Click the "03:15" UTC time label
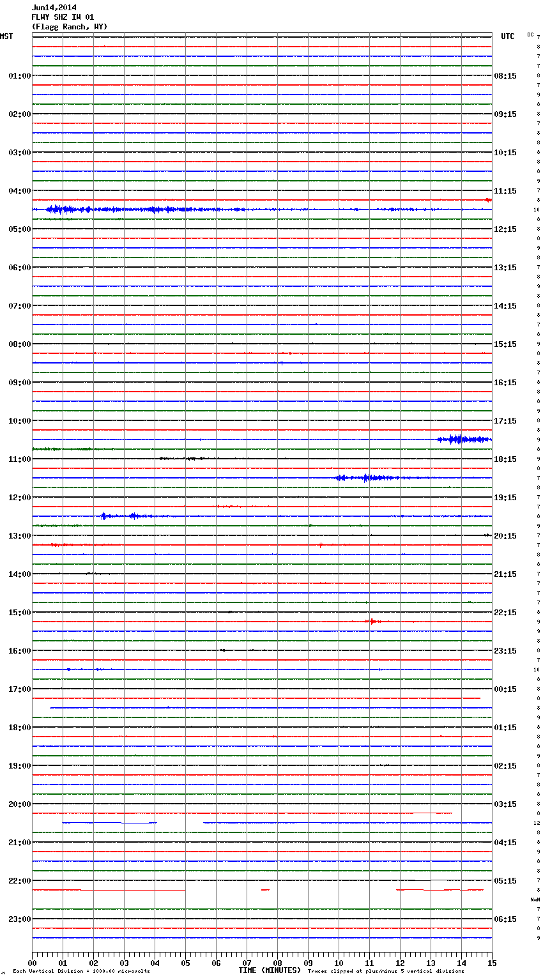Viewport: 543px width, 980px height. (505, 804)
